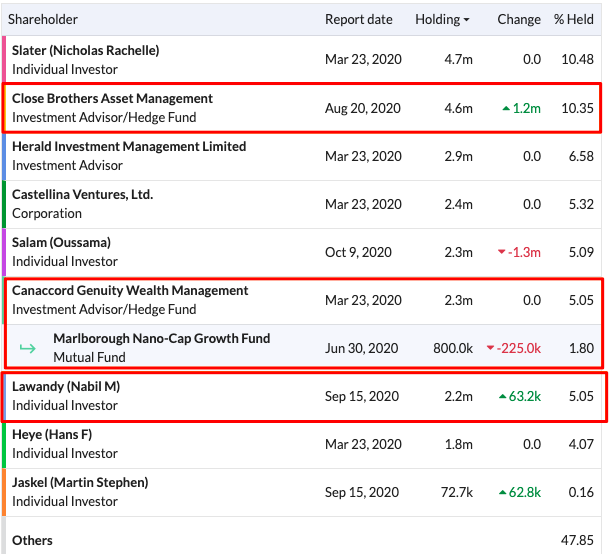Open Castellina Ventures, Ltd. shareholder
The height and width of the screenshot is (554, 609).
coord(82,194)
